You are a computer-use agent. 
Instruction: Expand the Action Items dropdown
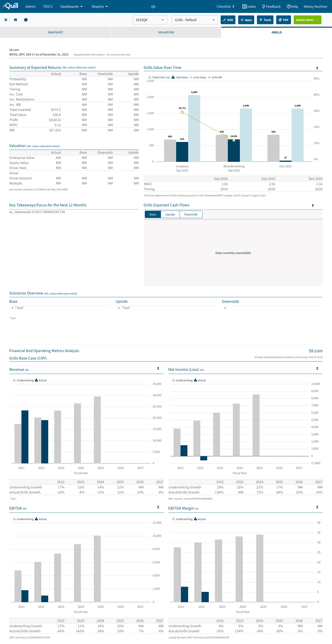coord(307,20)
